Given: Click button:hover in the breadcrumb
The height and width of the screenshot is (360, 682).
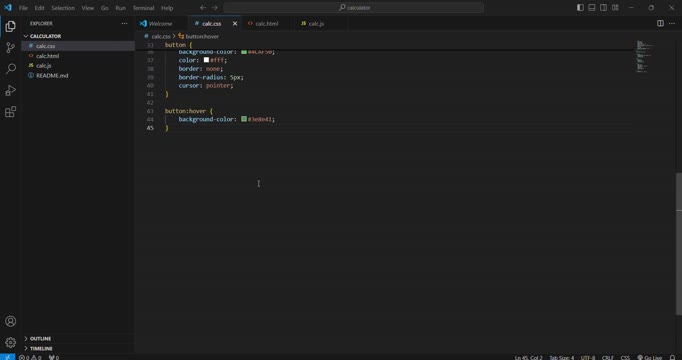Looking at the screenshot, I should (202, 37).
